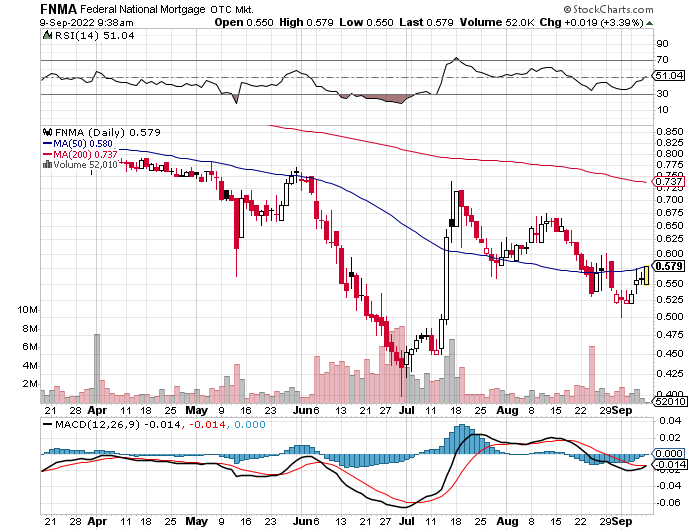This screenshot has width=700, height=530.
Task: Click the RSI axis label 30
Action: (x=662, y=93)
